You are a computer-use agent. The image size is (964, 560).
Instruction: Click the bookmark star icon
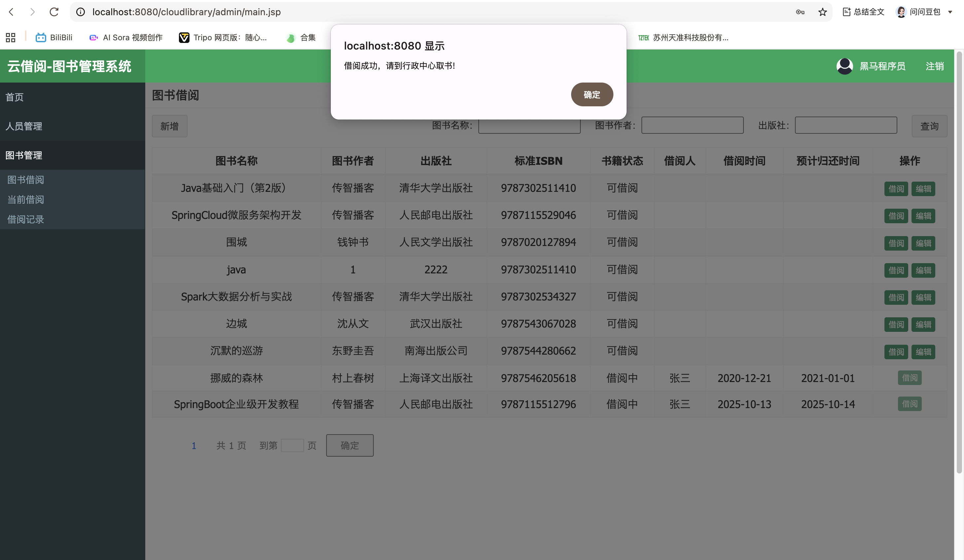pyautogui.click(x=822, y=12)
